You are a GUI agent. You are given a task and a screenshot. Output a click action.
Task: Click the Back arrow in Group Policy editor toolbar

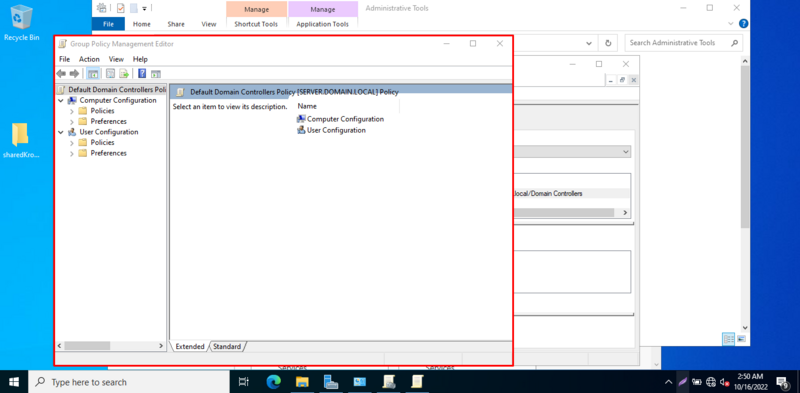pyautogui.click(x=62, y=73)
